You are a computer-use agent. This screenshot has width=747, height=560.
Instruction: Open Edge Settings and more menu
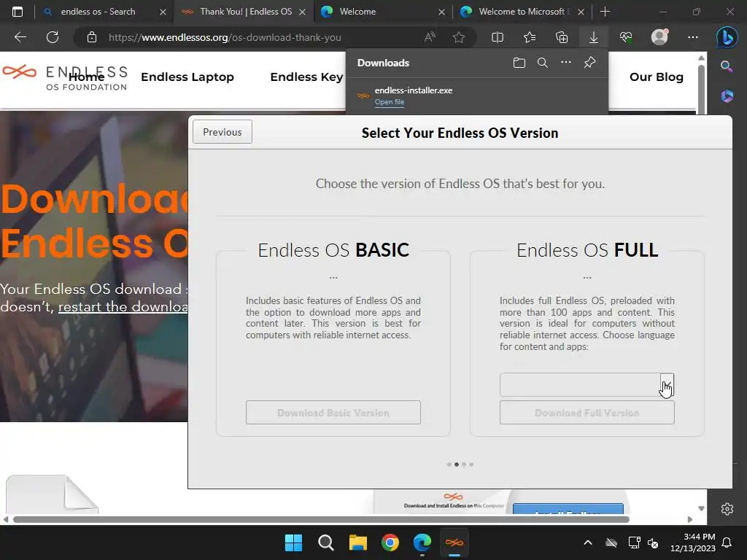pyautogui.click(x=693, y=37)
